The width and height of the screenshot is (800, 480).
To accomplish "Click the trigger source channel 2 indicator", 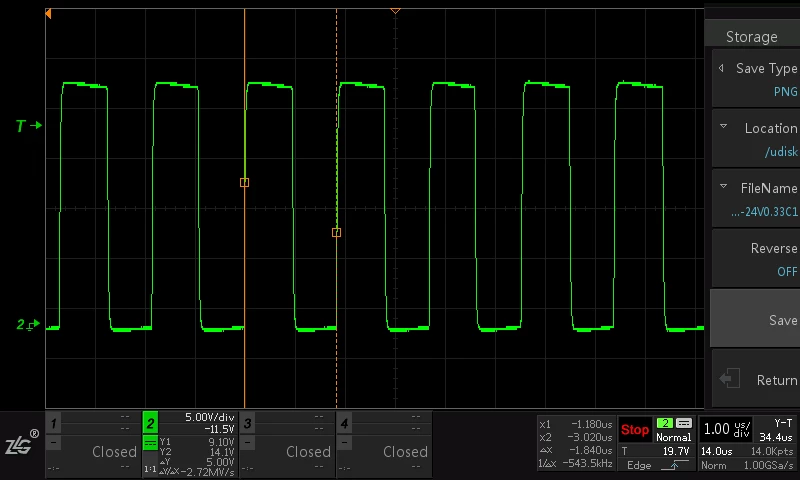I will pos(665,423).
